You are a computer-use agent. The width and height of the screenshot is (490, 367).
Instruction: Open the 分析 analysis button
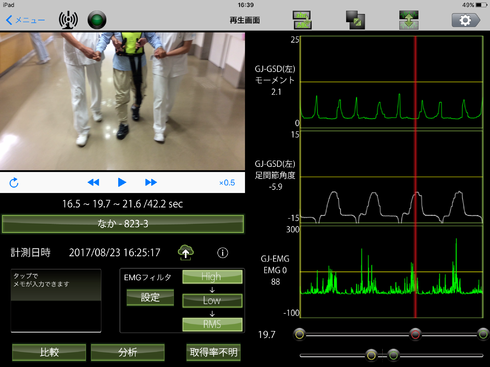(128, 352)
